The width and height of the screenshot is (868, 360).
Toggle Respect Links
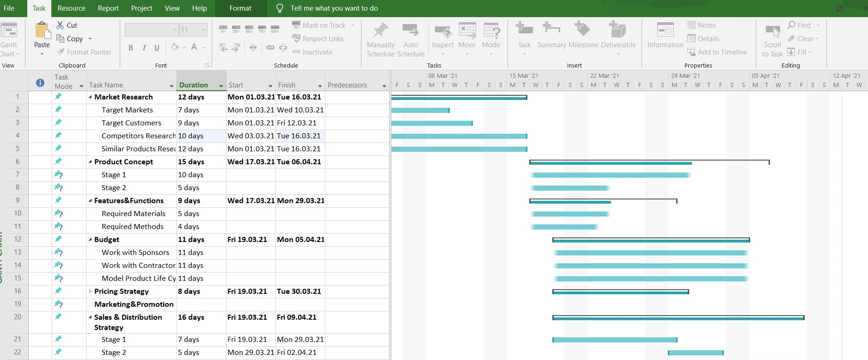pyautogui.click(x=318, y=39)
